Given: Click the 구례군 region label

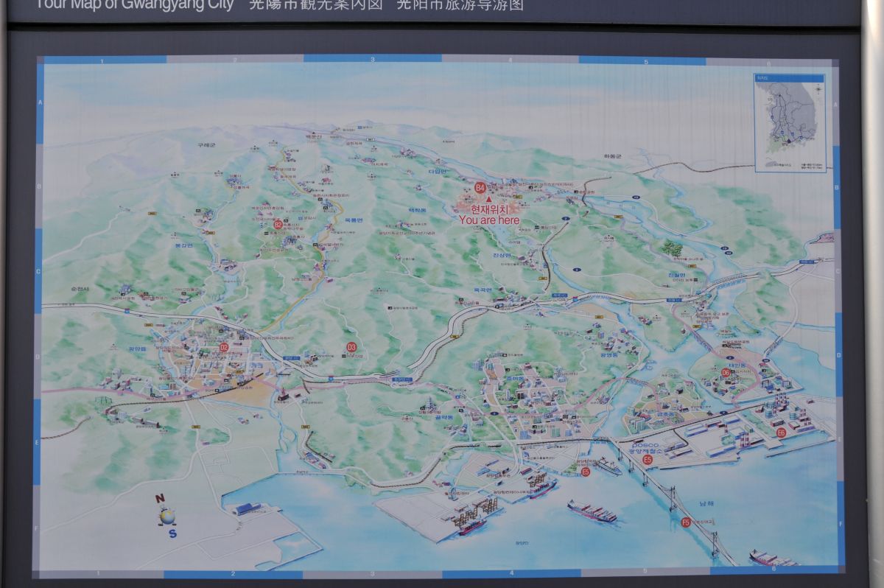Looking at the screenshot, I should pyautogui.click(x=206, y=145).
